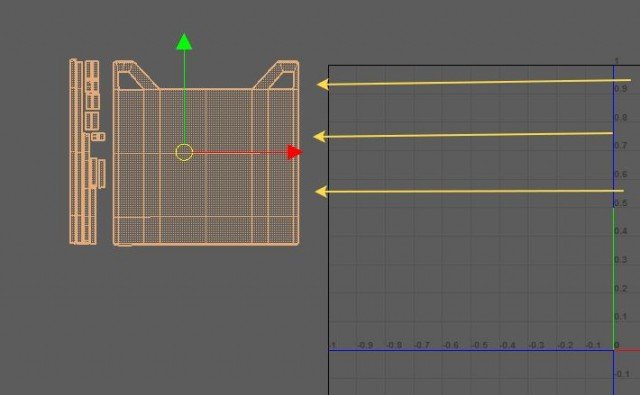Click the "0.6" label on the vertical axis
The height and width of the screenshot is (395, 640).
tap(621, 174)
